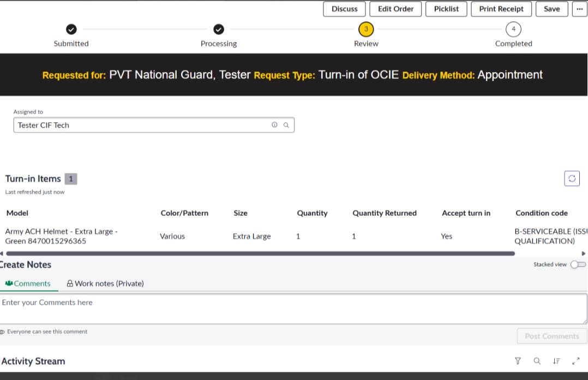Click the Completed step 4 circle
This screenshot has width=588, height=380.
[513, 29]
